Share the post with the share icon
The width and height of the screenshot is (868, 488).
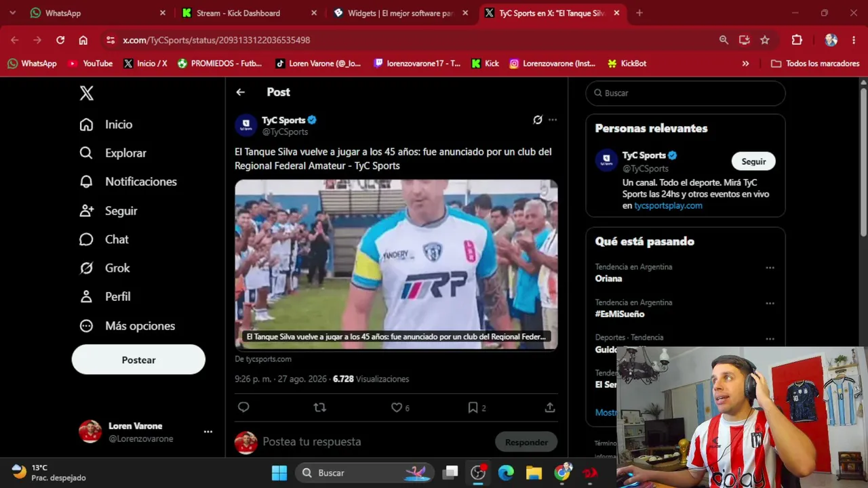pos(550,407)
